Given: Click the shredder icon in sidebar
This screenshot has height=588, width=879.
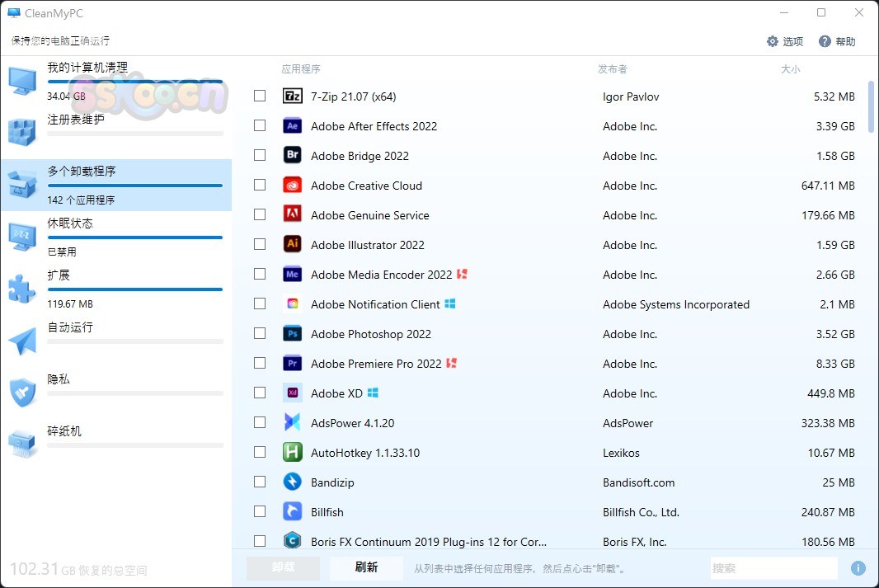Looking at the screenshot, I should pos(22,443).
